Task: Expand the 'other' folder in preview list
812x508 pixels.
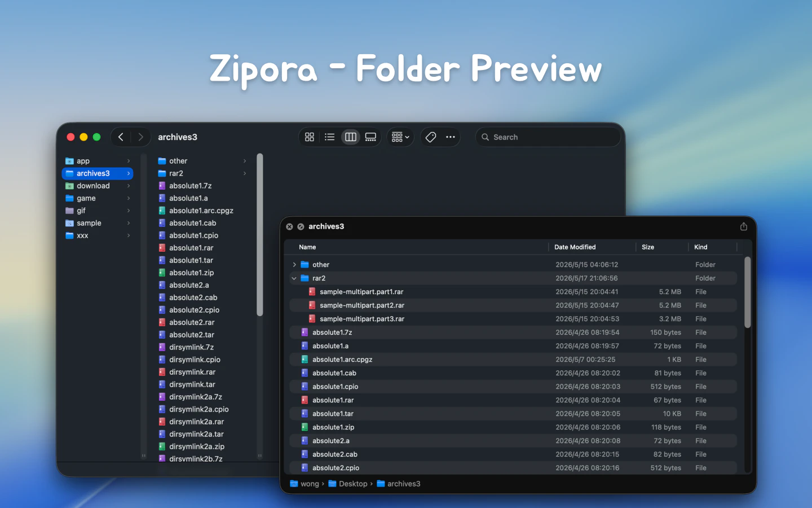Action: [x=294, y=265]
